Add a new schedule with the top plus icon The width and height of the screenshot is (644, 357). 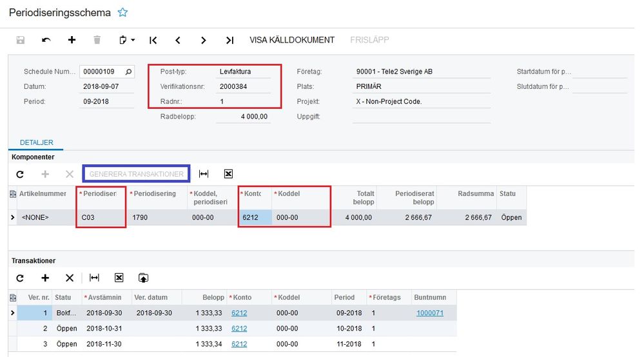[72, 40]
